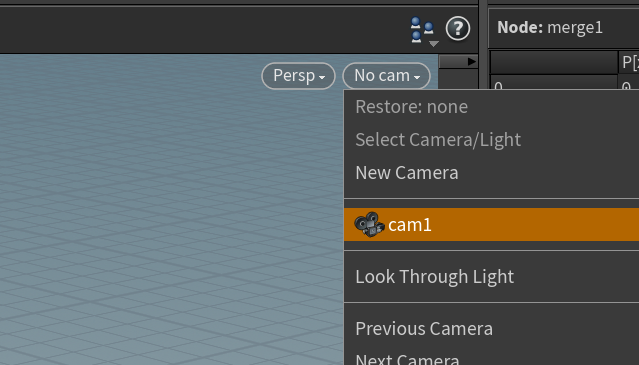Click the empty spreadsheet header cell
The image size is (639, 365).
pos(554,62)
